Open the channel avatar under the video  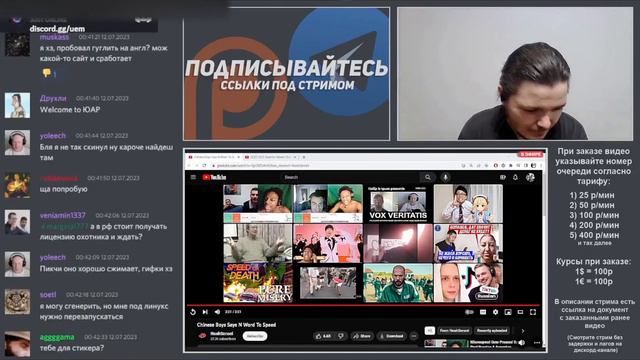click(202, 336)
